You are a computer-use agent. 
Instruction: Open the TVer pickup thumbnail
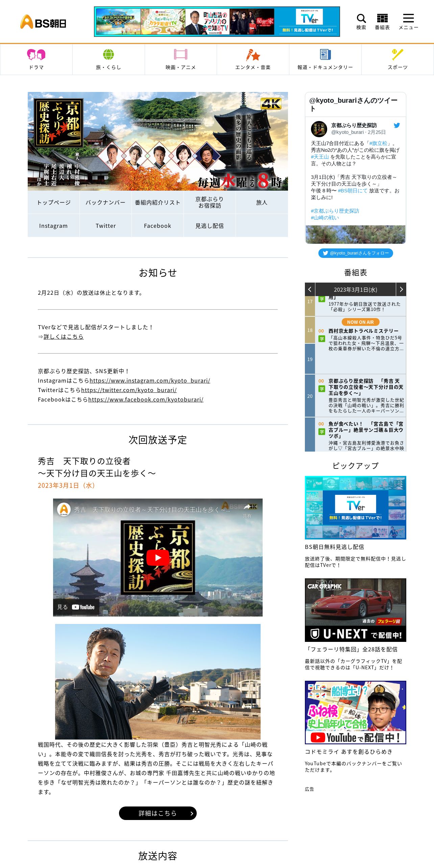[356, 508]
